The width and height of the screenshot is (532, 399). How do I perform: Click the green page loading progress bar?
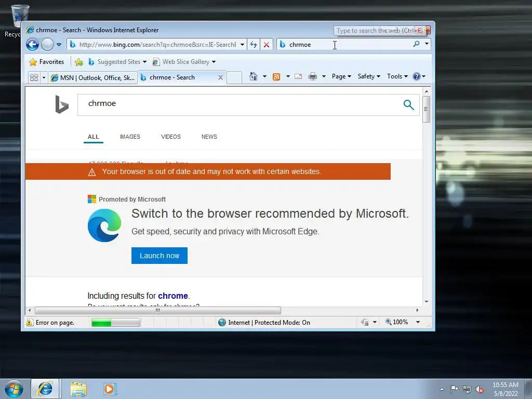click(116, 322)
